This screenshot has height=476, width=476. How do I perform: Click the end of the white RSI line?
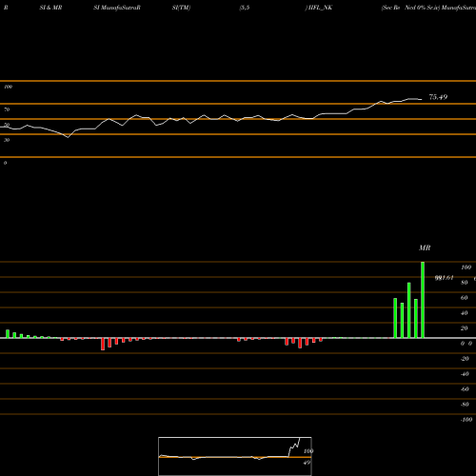[422, 99]
